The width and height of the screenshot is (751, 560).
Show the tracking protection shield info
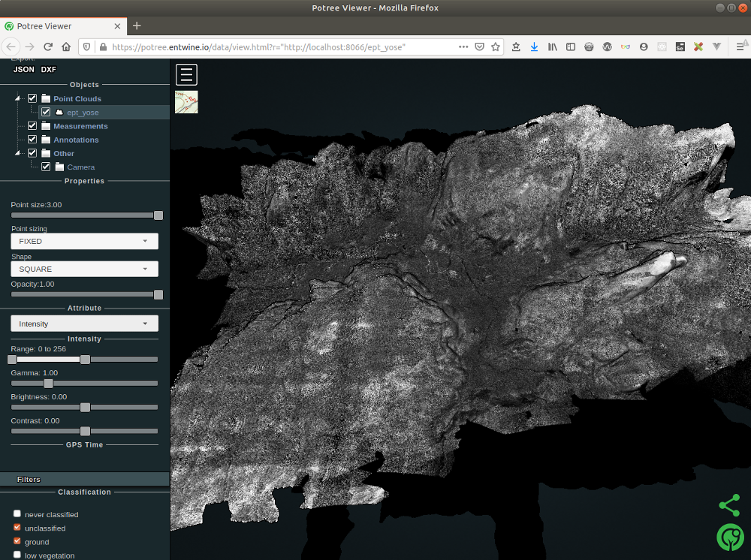click(x=86, y=47)
